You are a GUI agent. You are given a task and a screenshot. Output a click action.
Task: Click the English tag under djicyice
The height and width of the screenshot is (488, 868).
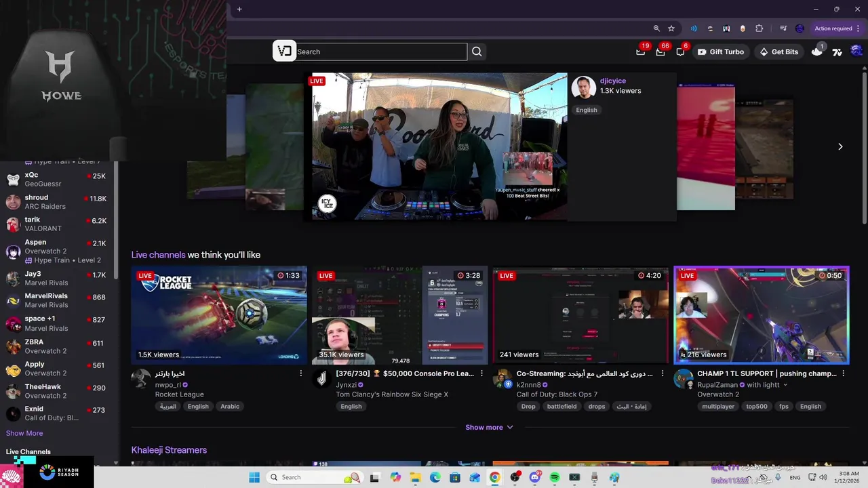587,110
